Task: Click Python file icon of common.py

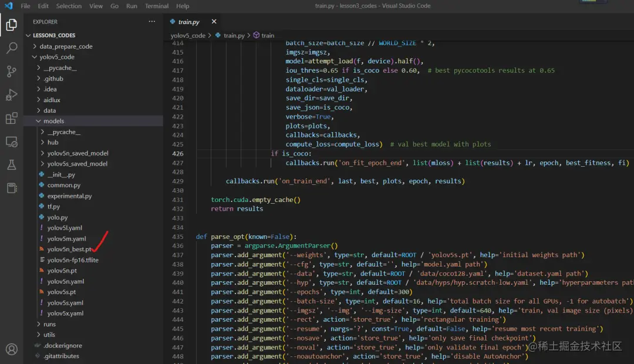Action: click(41, 185)
